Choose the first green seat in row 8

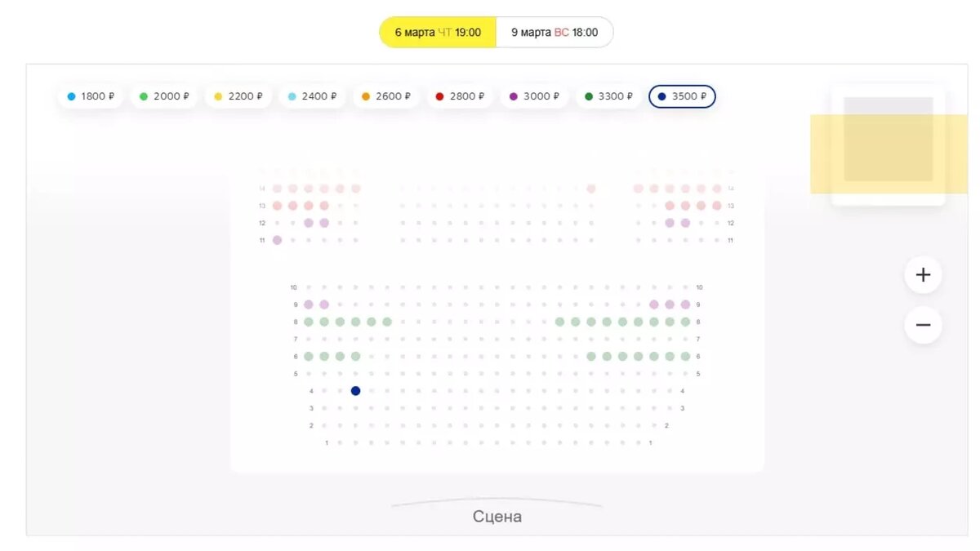tap(309, 322)
